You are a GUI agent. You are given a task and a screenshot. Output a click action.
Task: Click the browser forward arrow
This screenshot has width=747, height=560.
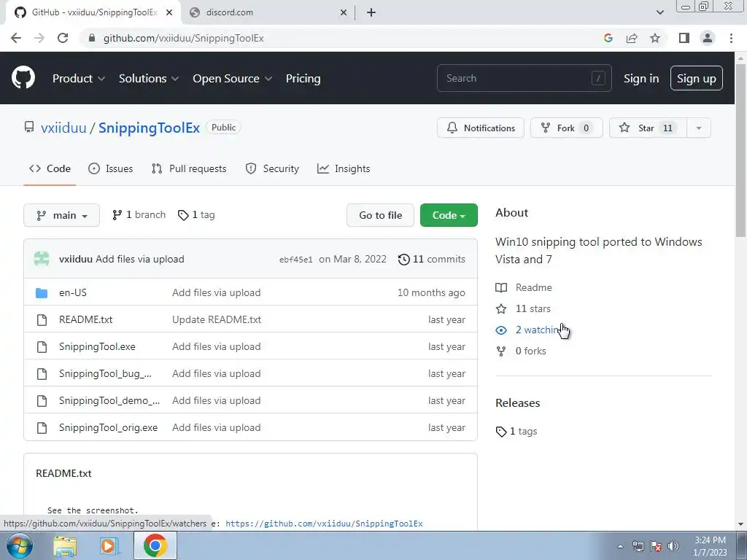tap(39, 38)
